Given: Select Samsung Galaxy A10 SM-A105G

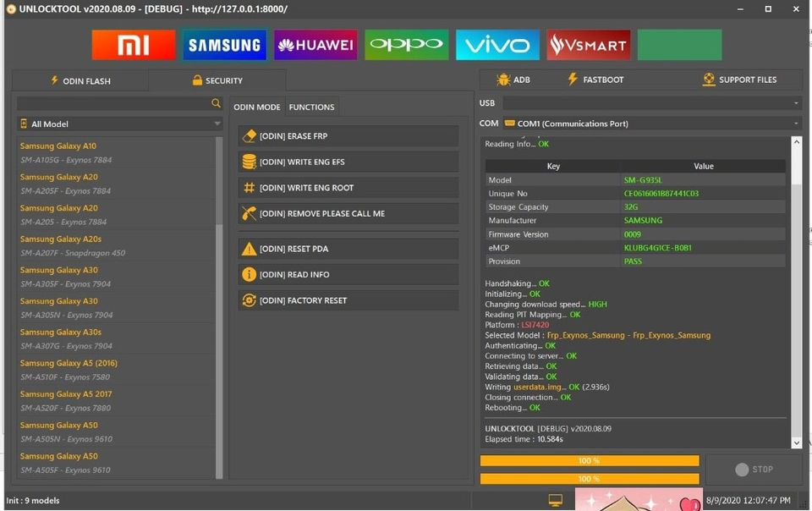Looking at the screenshot, I should (x=116, y=153).
